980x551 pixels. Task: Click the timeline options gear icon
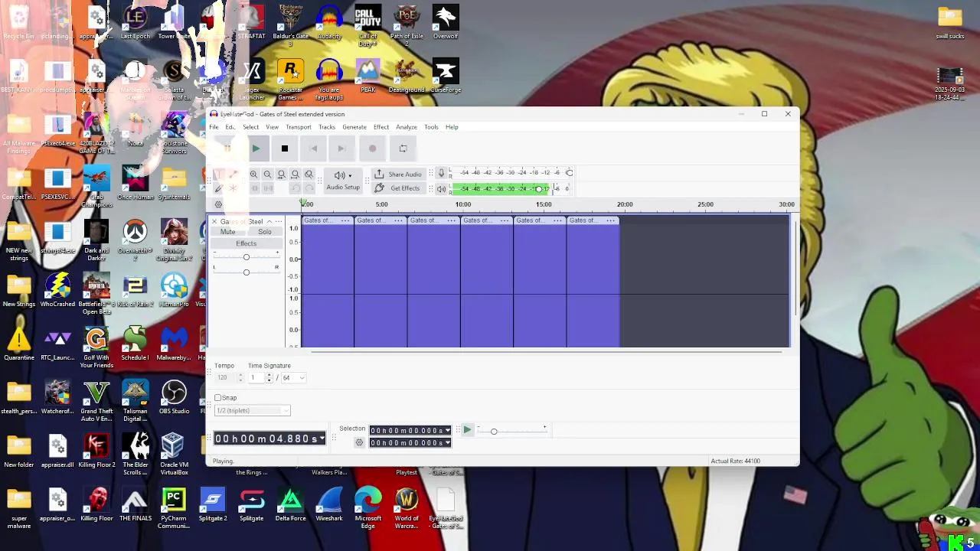pos(218,204)
